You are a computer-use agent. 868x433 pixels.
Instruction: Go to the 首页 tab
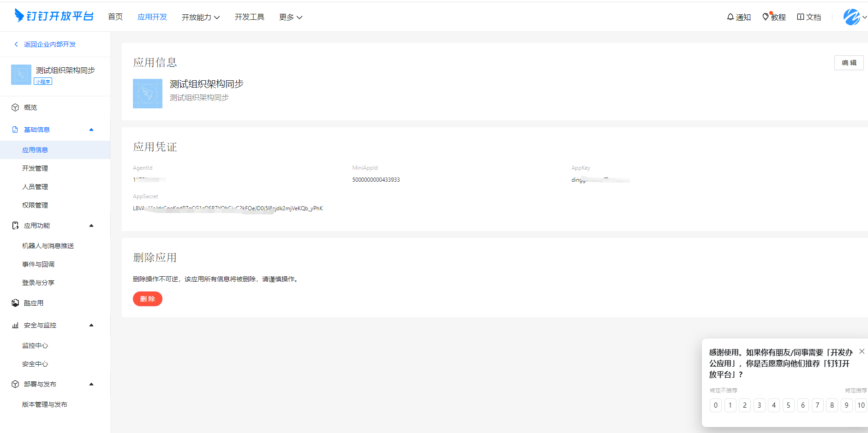pyautogui.click(x=115, y=17)
